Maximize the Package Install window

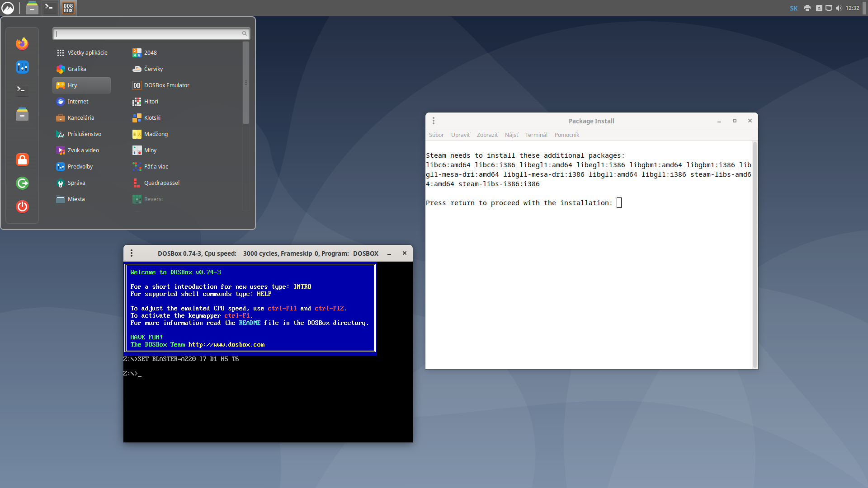pos(735,121)
